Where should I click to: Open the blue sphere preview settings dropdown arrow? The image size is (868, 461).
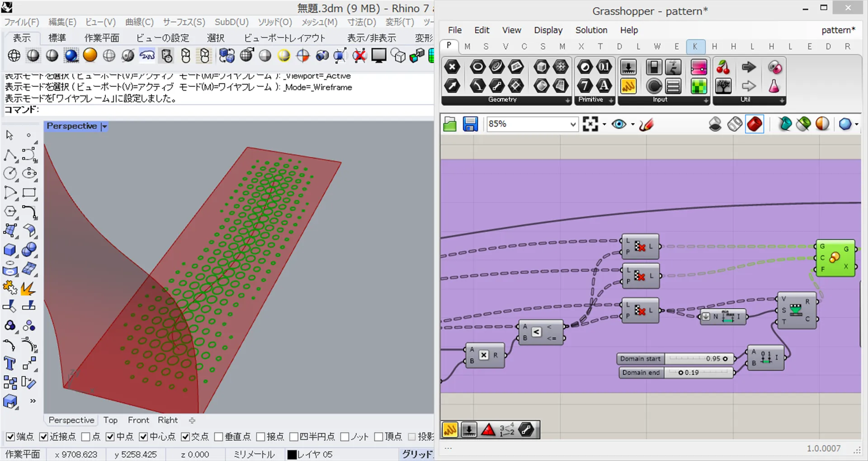856,124
